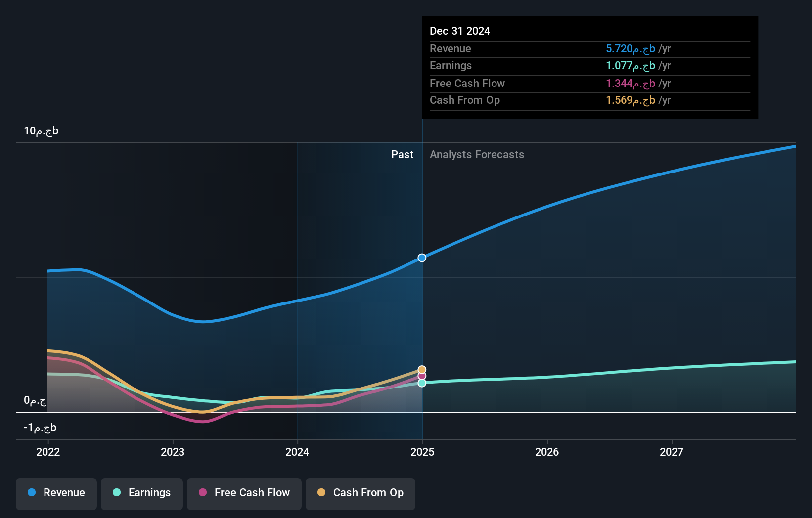Toggle the Cash From Op legend item
The height and width of the screenshot is (518, 812).
(361, 494)
